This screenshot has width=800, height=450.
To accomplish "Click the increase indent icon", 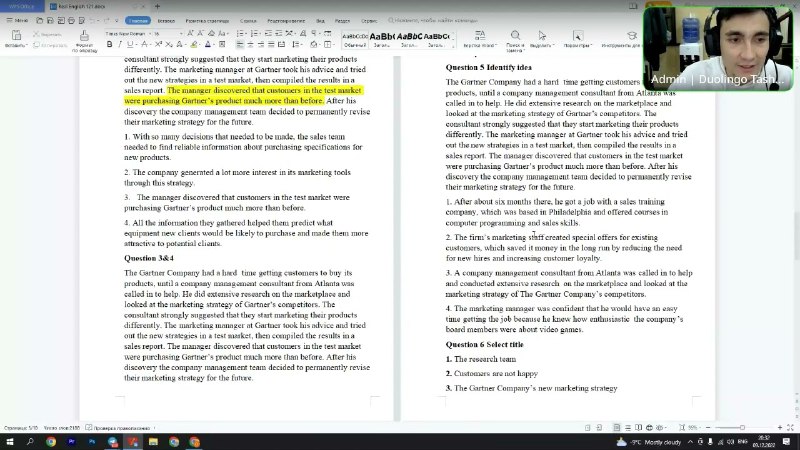I will (278, 33).
